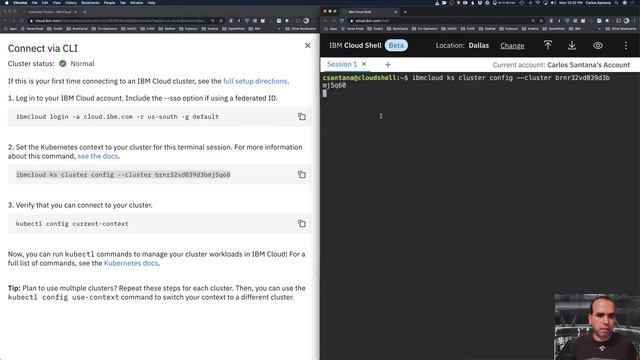The width and height of the screenshot is (640, 360).
Task: Open the Kubernetes docs link
Action: [131, 263]
